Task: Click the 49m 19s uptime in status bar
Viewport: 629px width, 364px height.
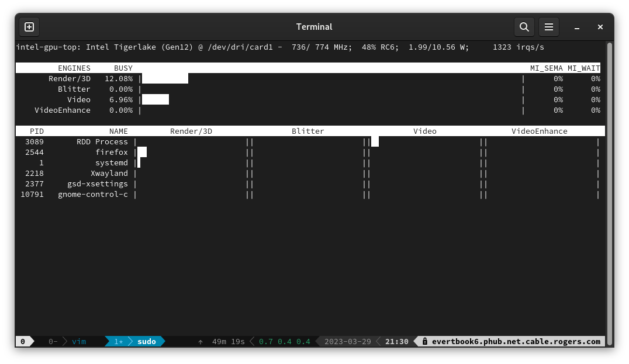Action: (228, 342)
